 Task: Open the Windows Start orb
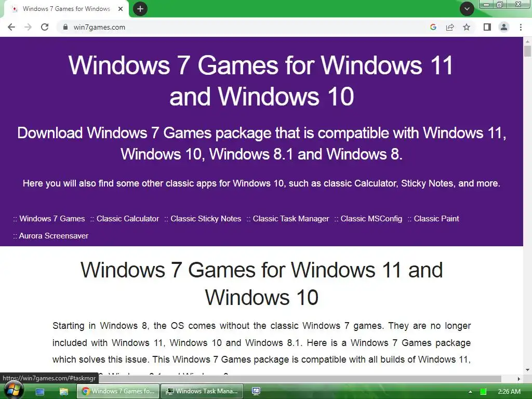(x=13, y=390)
